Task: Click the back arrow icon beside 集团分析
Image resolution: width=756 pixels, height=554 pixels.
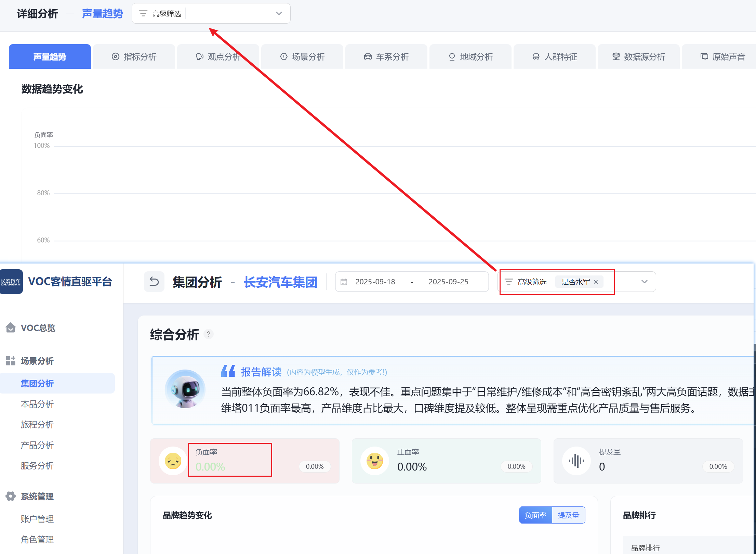Action: pyautogui.click(x=154, y=282)
